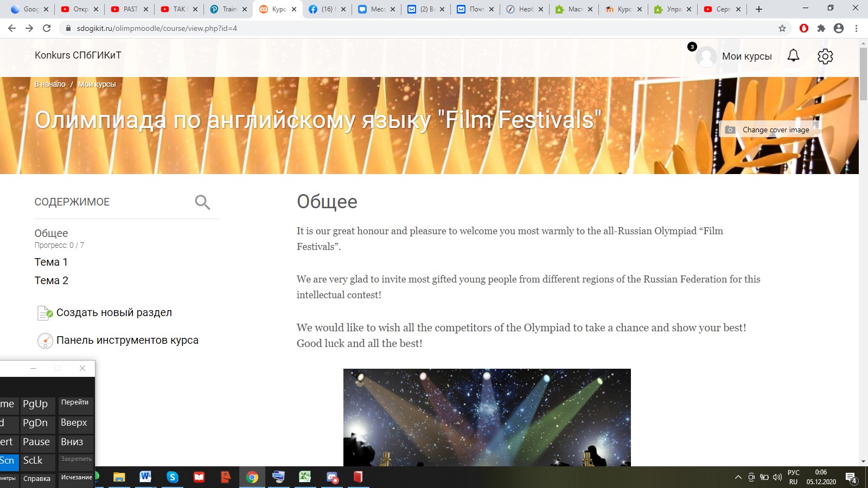Show hidden system tray icons chevron
Image resolution: width=868 pixels, height=488 pixels.
(x=738, y=477)
